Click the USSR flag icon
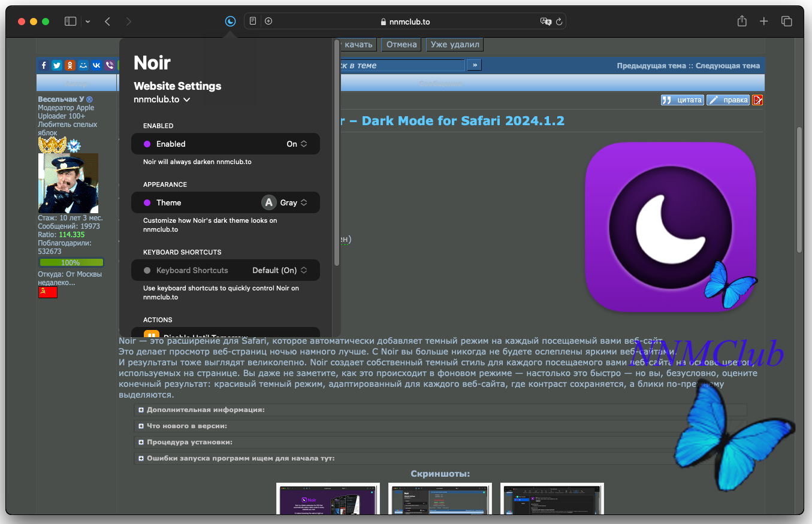 tap(48, 292)
